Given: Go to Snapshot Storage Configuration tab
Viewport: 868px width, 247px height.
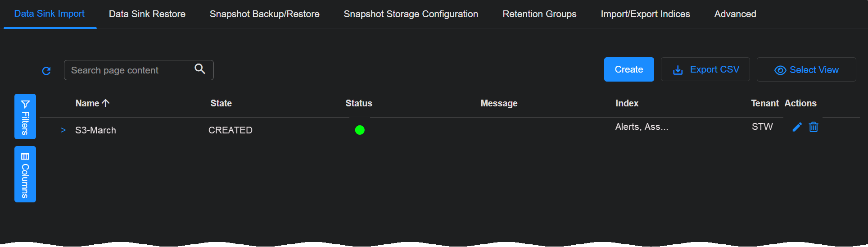Looking at the screenshot, I should (x=411, y=14).
